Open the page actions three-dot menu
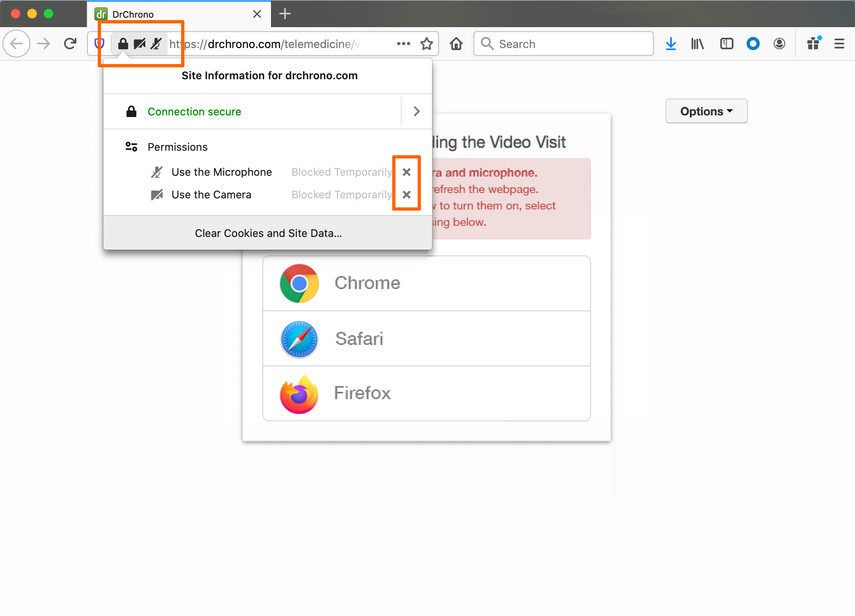 click(403, 44)
